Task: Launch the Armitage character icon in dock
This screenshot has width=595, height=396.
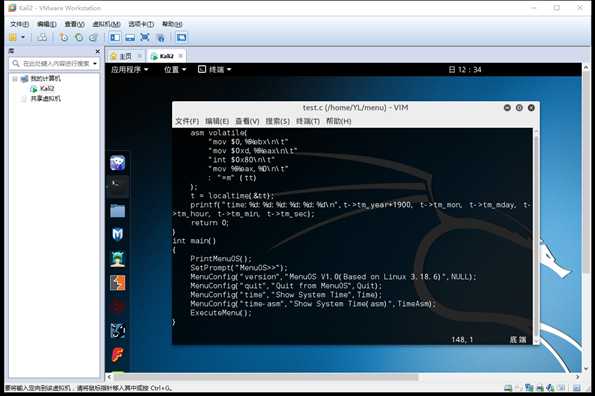Action: click(x=118, y=259)
